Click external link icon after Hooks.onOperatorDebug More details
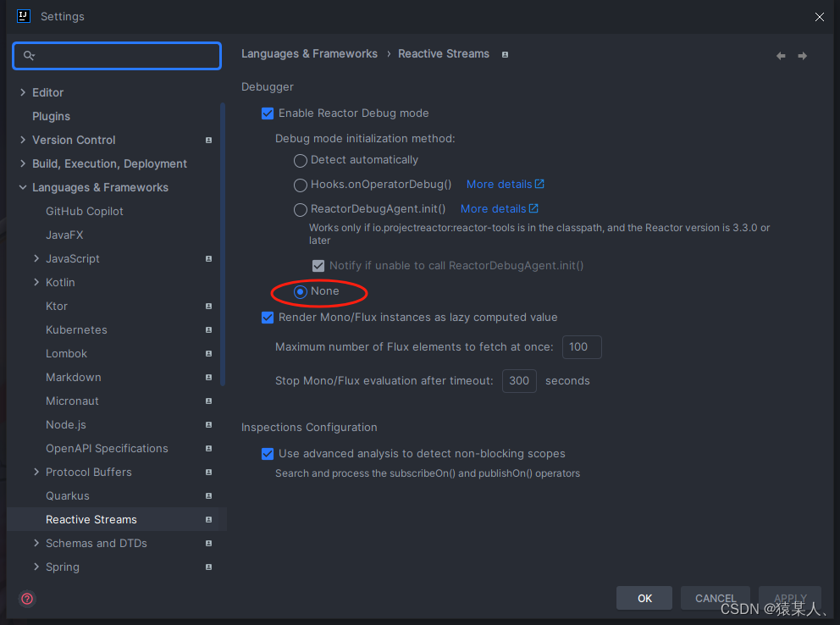The width and height of the screenshot is (840, 625). [x=539, y=184]
